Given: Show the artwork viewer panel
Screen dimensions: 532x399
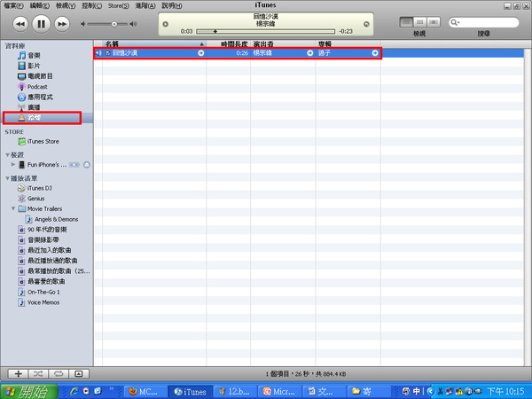Looking at the screenshot, I should point(79,374).
